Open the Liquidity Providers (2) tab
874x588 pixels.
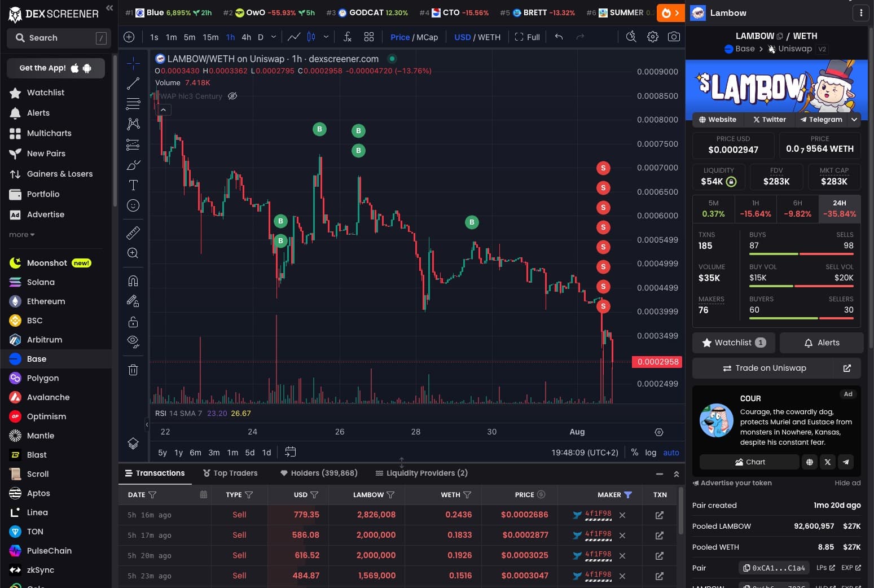coord(421,473)
